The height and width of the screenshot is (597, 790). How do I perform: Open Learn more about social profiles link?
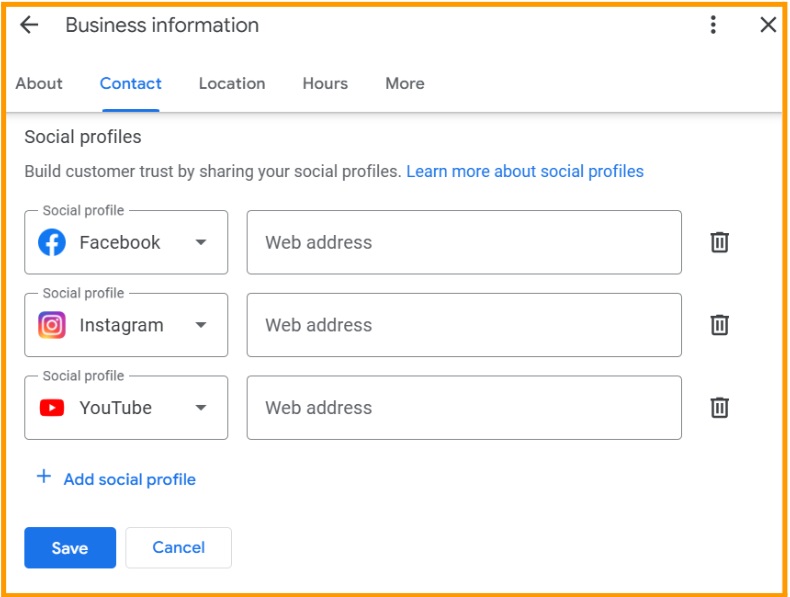click(x=525, y=171)
